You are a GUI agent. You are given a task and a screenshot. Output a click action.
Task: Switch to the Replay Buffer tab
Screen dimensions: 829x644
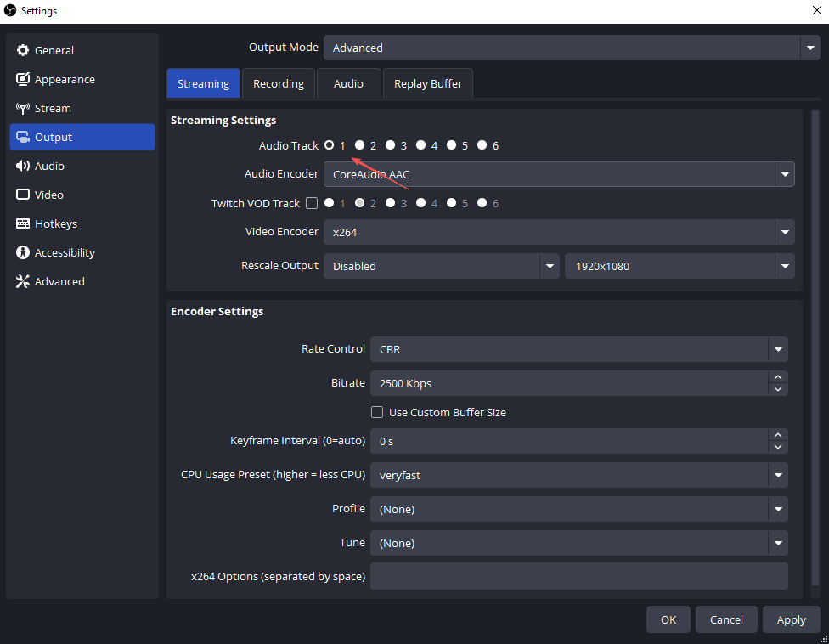pyautogui.click(x=427, y=83)
